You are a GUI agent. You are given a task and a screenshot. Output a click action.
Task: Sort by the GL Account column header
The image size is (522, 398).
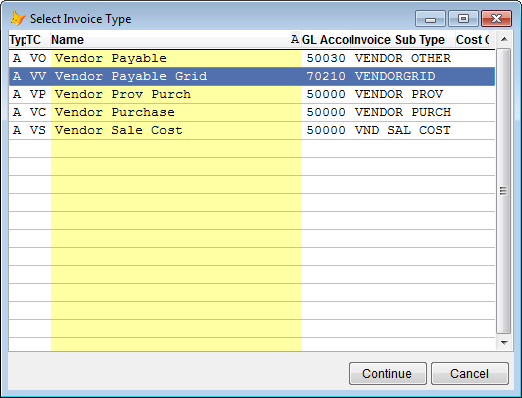point(326,40)
